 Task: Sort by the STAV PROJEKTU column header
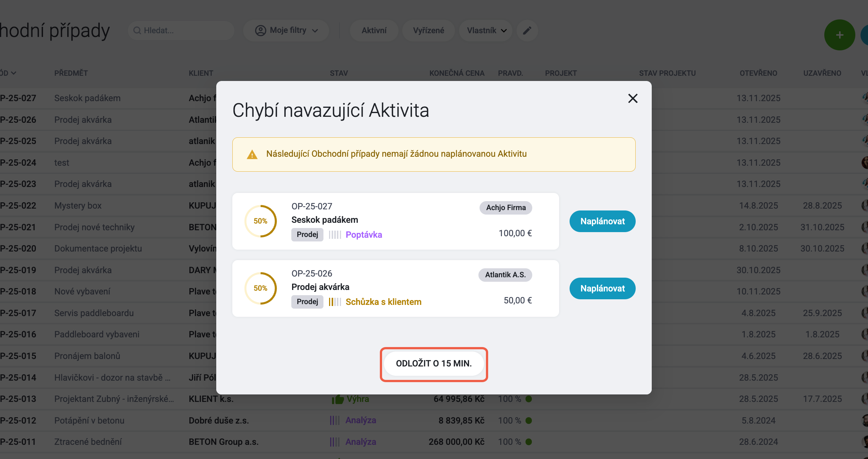(x=667, y=73)
